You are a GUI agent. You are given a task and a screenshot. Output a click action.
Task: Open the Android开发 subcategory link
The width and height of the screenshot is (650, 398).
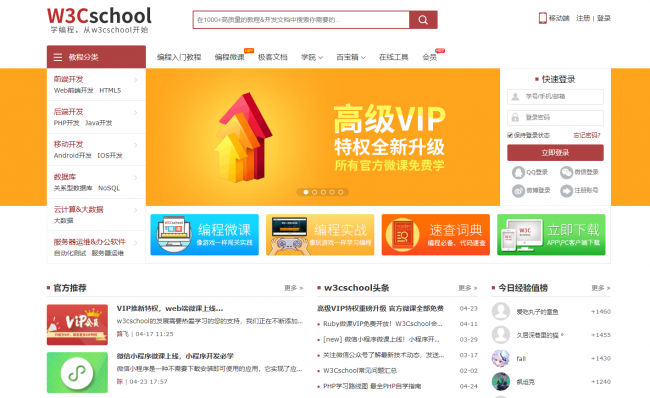coord(73,155)
